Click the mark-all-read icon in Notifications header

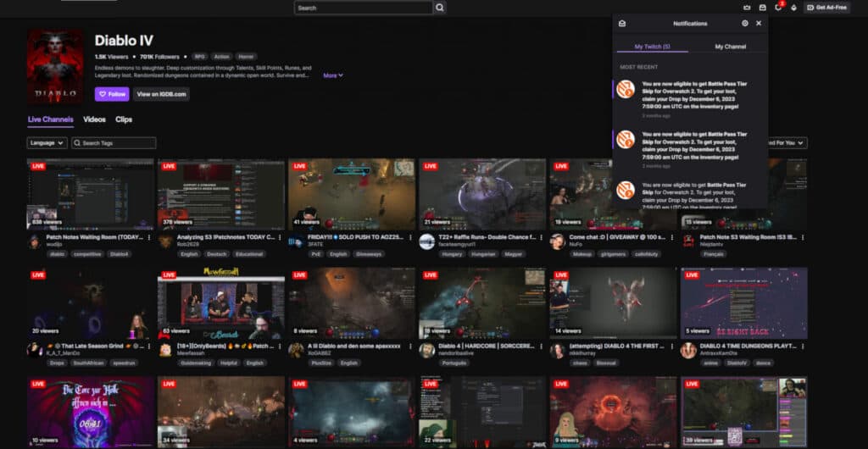(x=622, y=23)
